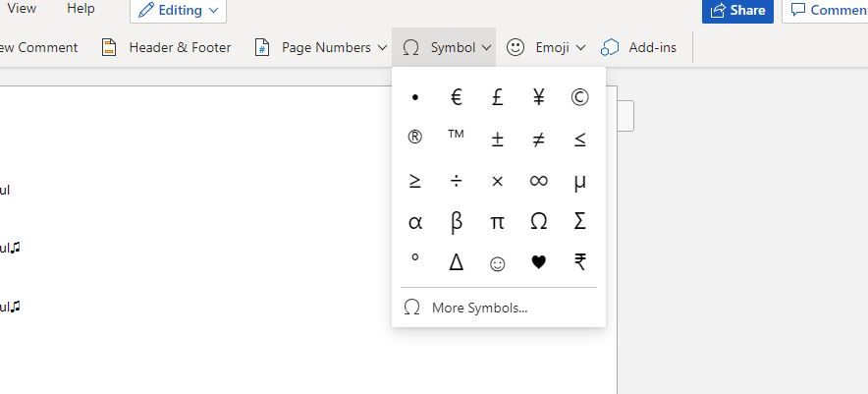Insert the black heart symbol
868x394 pixels.
pyautogui.click(x=538, y=262)
